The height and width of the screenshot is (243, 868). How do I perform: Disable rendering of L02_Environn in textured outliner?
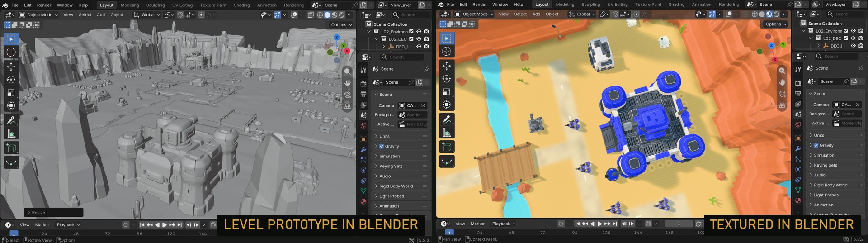(x=861, y=31)
